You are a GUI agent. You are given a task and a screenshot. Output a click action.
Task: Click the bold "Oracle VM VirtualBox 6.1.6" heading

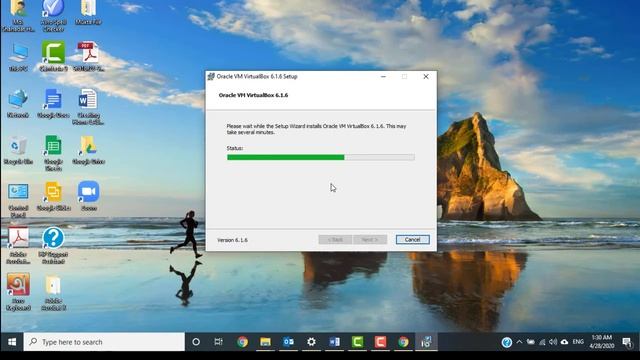[x=253, y=95]
